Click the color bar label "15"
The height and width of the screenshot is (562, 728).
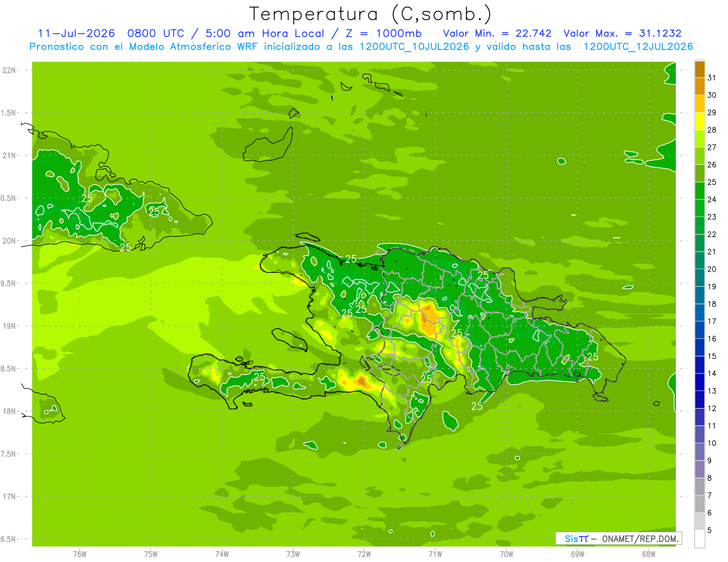coord(712,356)
